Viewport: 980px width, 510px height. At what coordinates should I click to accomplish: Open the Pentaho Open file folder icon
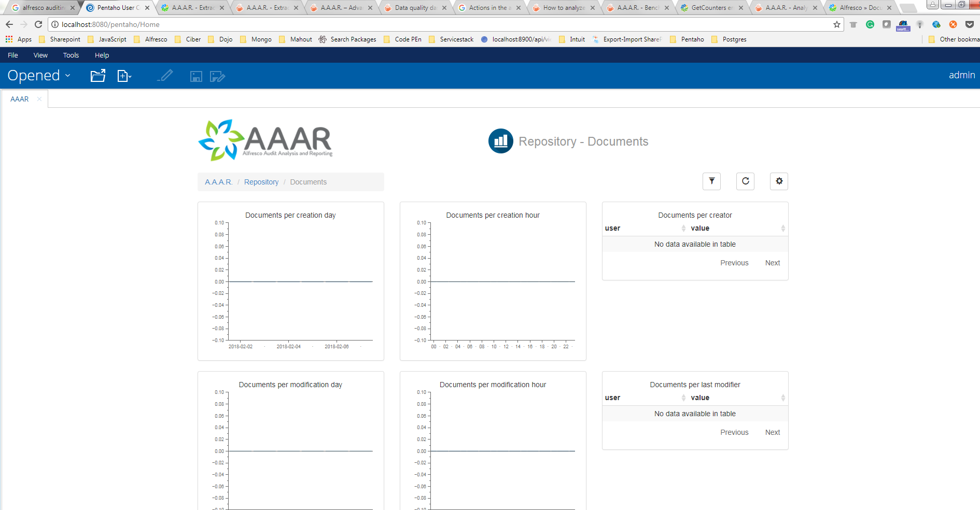(x=98, y=76)
